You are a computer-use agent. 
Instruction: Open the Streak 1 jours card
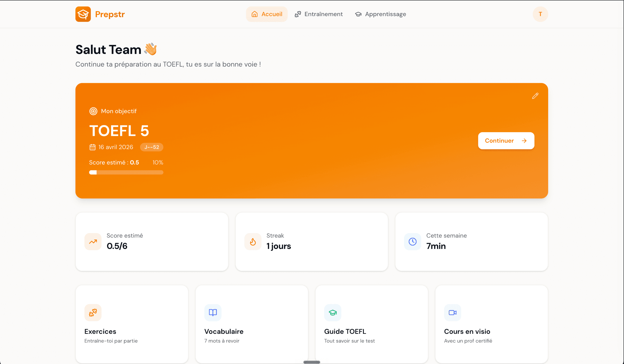point(312,242)
